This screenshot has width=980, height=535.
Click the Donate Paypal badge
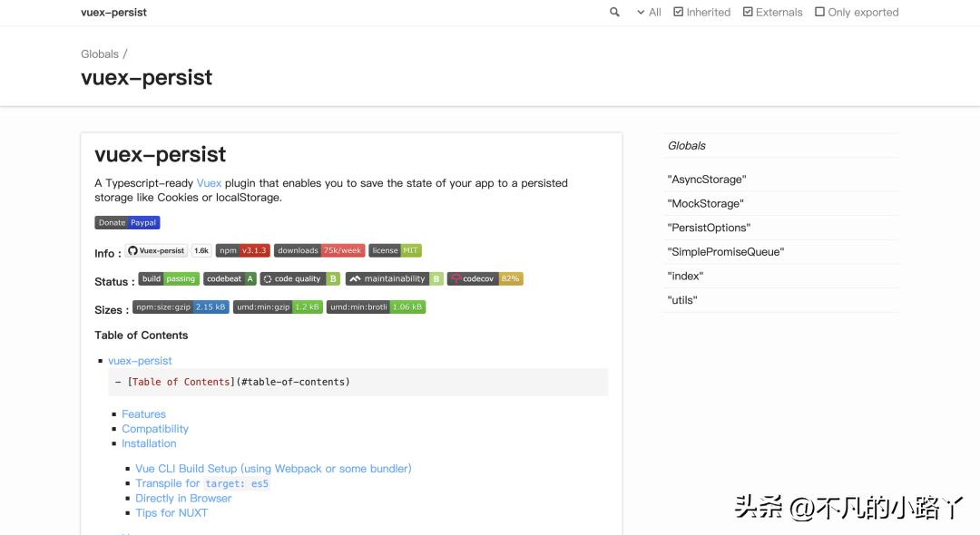click(x=127, y=223)
